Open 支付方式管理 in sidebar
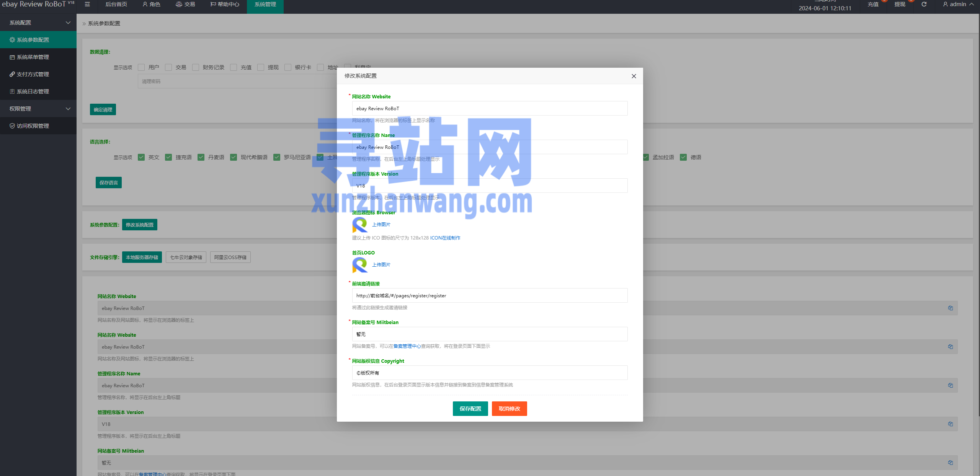 38,74
